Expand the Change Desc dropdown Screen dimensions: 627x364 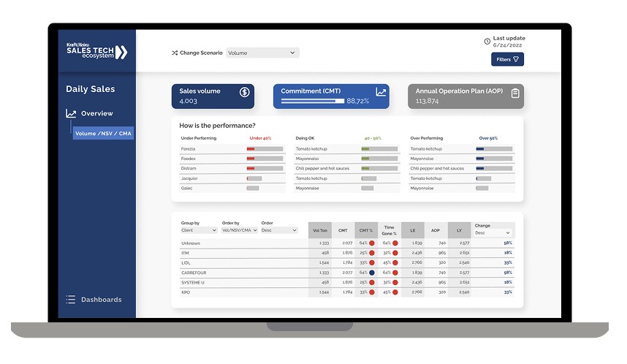[x=493, y=233]
